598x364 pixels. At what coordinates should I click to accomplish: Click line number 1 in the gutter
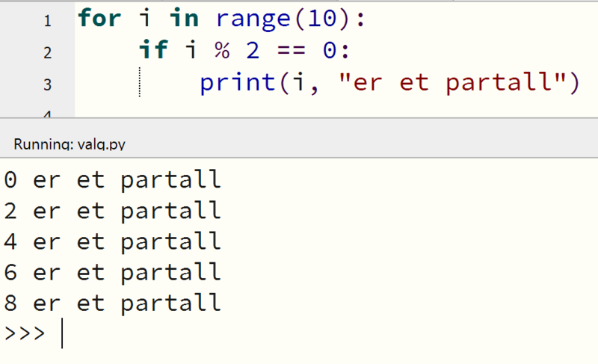pos(48,21)
